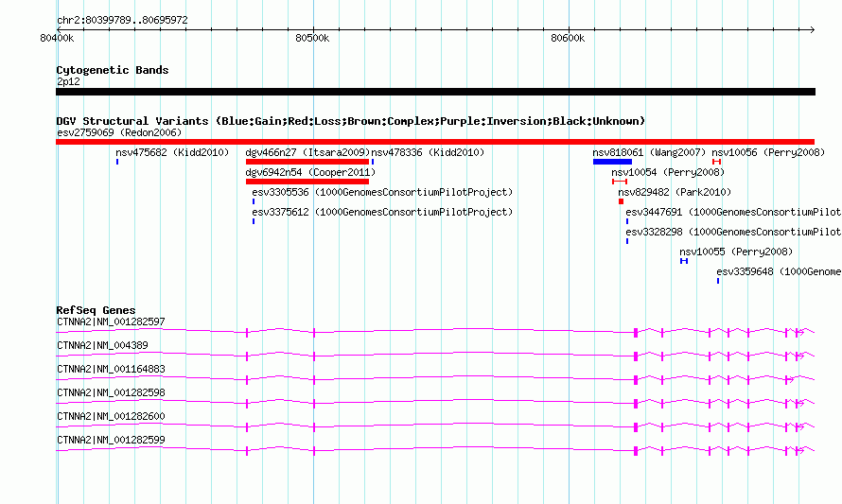The height and width of the screenshot is (504, 842).
Task: Click the RefSeq Genes track title
Action: [x=96, y=310]
